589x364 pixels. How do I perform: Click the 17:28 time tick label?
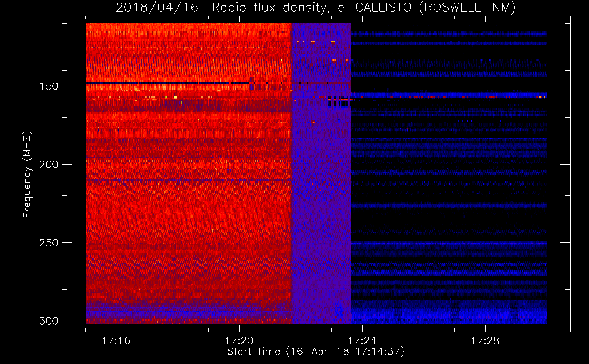(x=485, y=341)
